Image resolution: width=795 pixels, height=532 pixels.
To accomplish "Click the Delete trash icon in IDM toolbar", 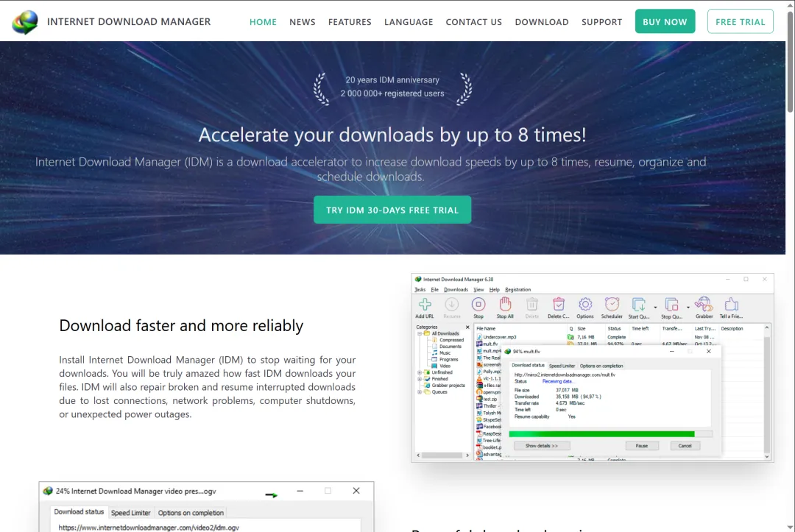I will click(x=532, y=308).
